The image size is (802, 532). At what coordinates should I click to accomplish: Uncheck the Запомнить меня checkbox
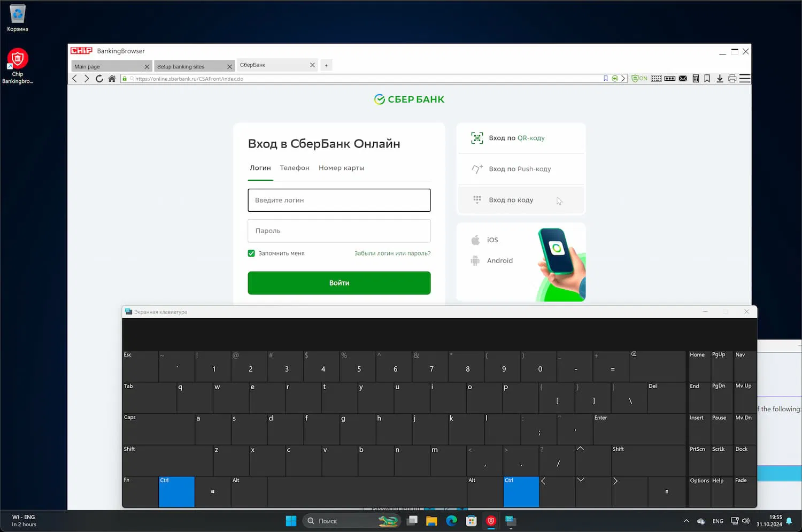251,253
